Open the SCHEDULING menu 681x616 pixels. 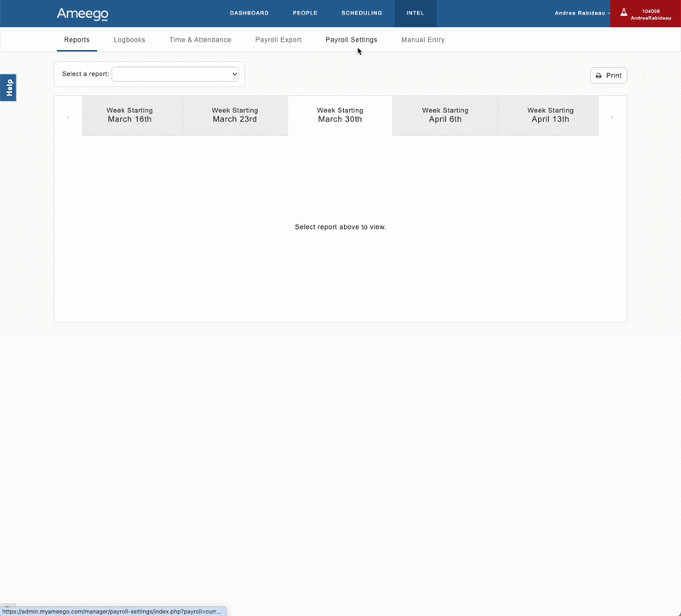tap(361, 13)
